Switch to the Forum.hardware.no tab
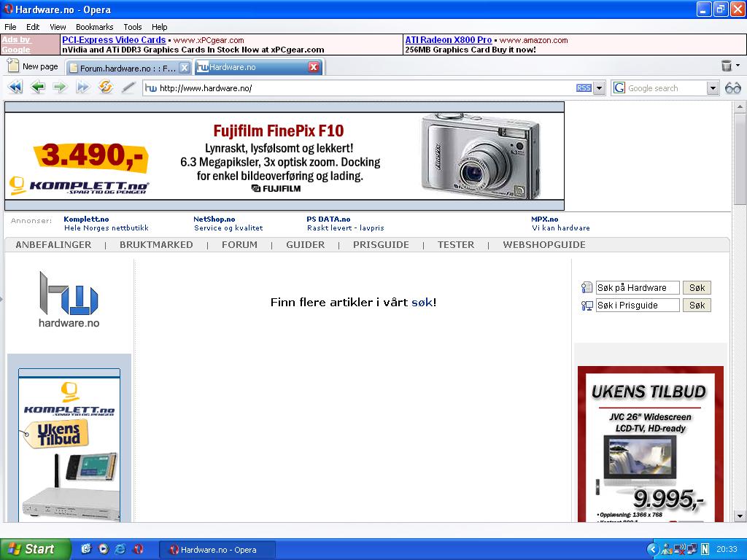 click(128, 68)
